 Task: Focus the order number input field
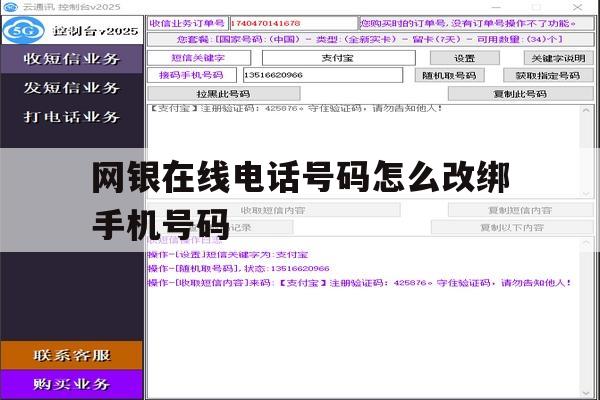point(293,23)
